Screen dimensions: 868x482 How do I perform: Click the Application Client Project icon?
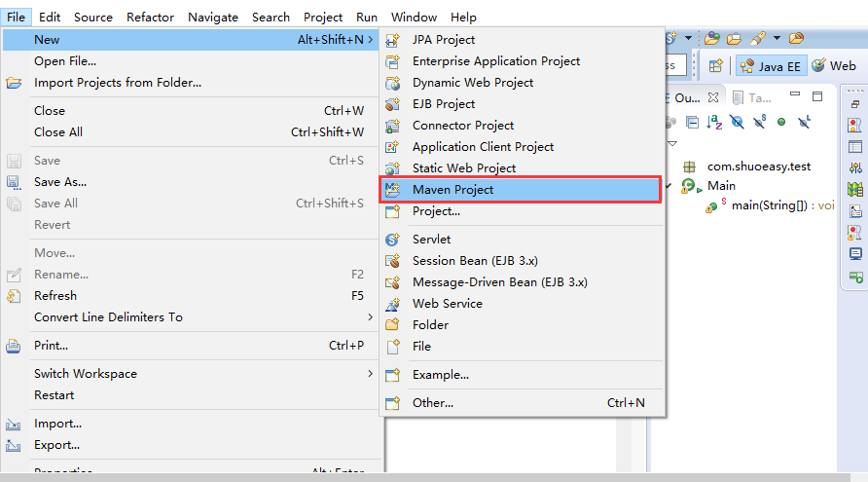392,147
